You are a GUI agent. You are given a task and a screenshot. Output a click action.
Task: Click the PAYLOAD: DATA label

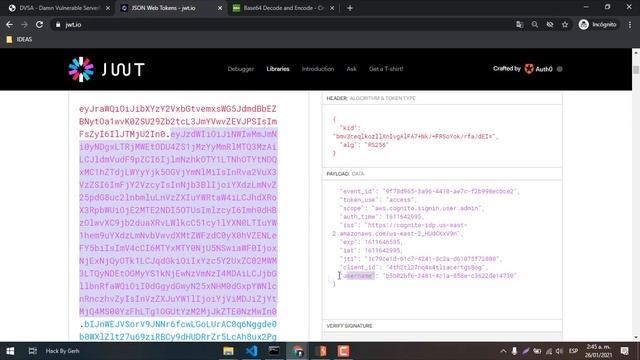(x=345, y=174)
